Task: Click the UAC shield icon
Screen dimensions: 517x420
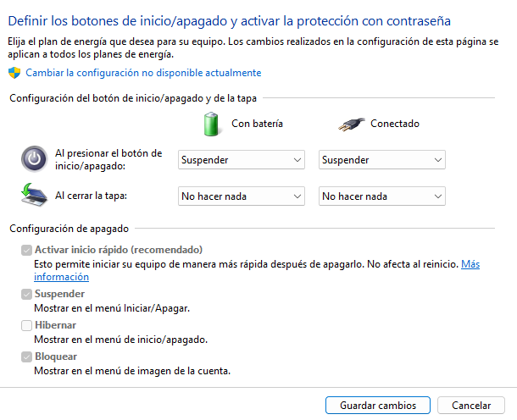Action: 14,73
